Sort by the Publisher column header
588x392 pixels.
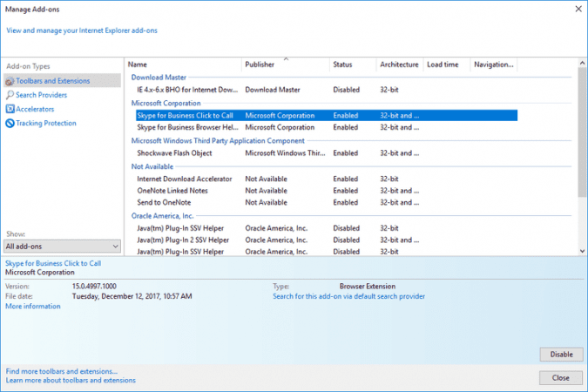pyautogui.click(x=286, y=64)
